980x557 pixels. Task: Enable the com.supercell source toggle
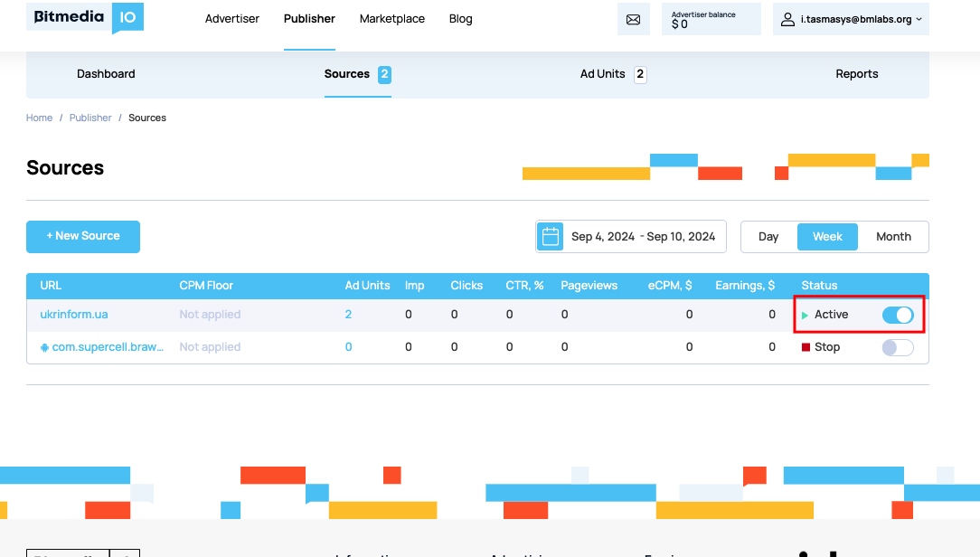897,347
